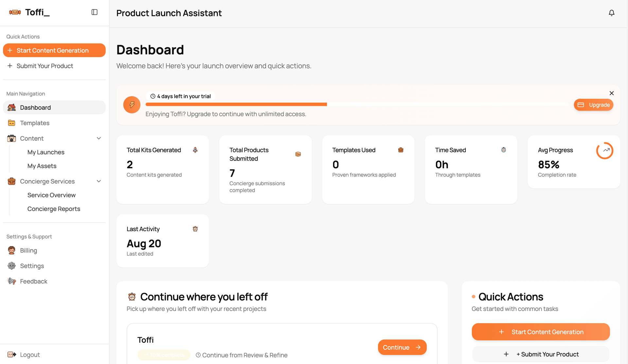
Task: Click the lightning bolt trial icon
Action: (132, 105)
